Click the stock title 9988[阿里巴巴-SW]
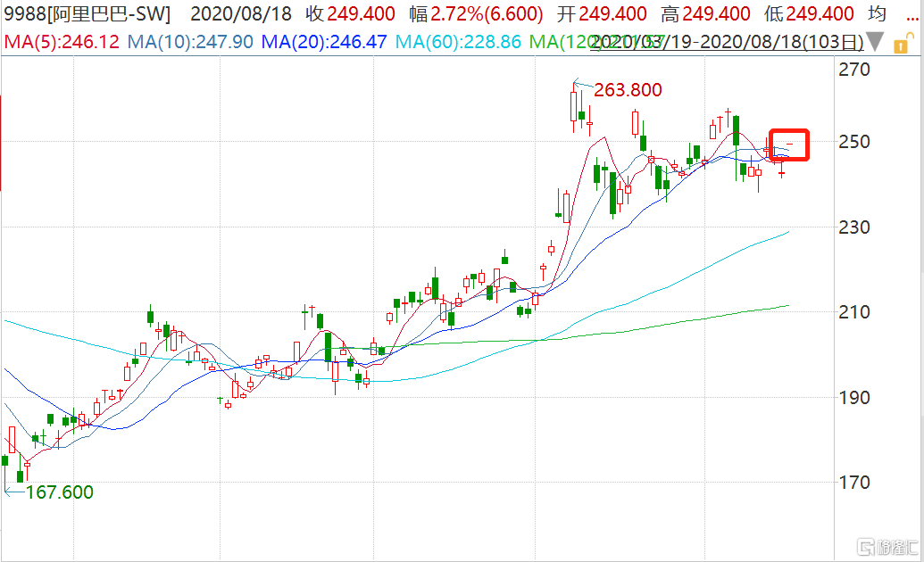The height and width of the screenshot is (562, 924). click(x=86, y=15)
